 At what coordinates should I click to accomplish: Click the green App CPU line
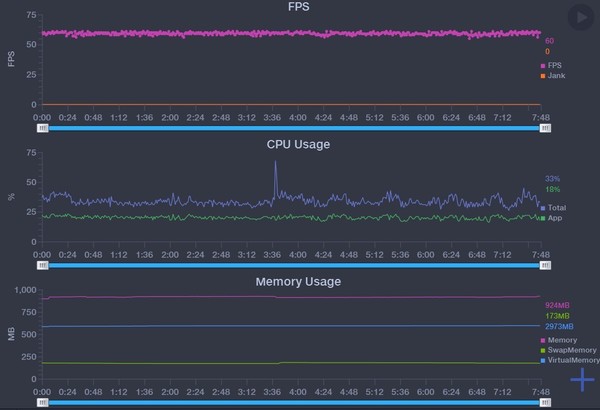coord(291,217)
